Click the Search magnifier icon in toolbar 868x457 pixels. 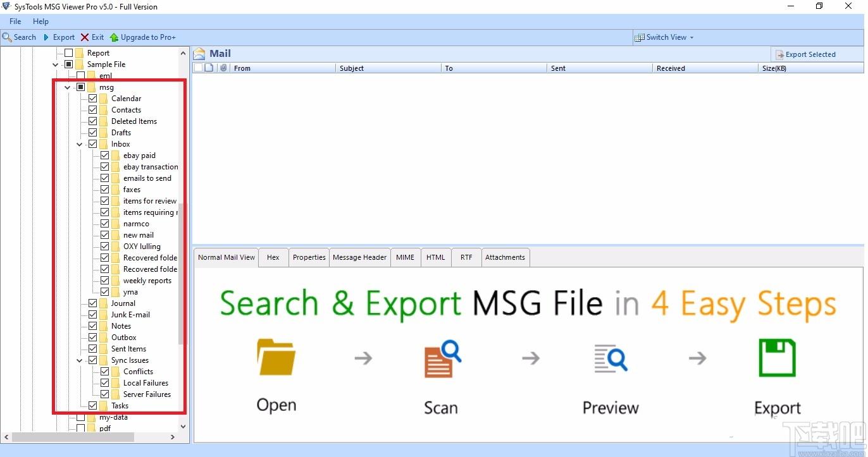tap(7, 37)
